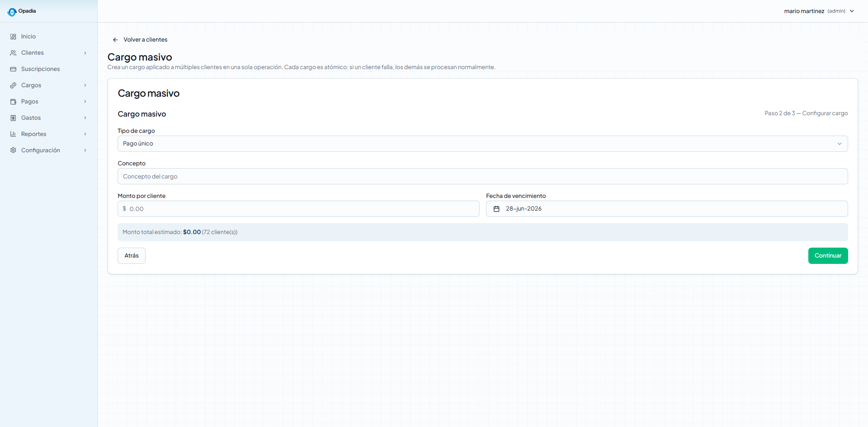Click the Opadia logo icon
The image size is (868, 427).
pos(12,12)
